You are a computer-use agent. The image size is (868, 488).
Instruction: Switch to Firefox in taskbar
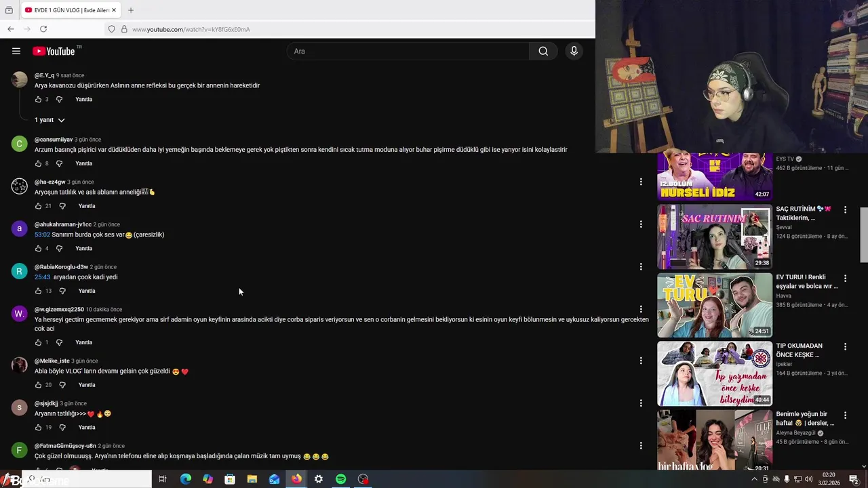[x=296, y=479]
